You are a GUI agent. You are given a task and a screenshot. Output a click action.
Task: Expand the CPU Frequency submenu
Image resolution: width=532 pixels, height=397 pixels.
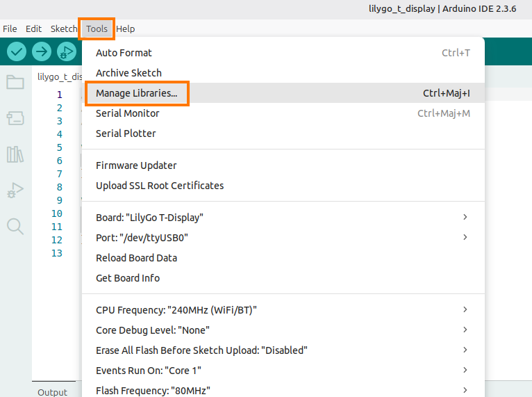[283, 310]
